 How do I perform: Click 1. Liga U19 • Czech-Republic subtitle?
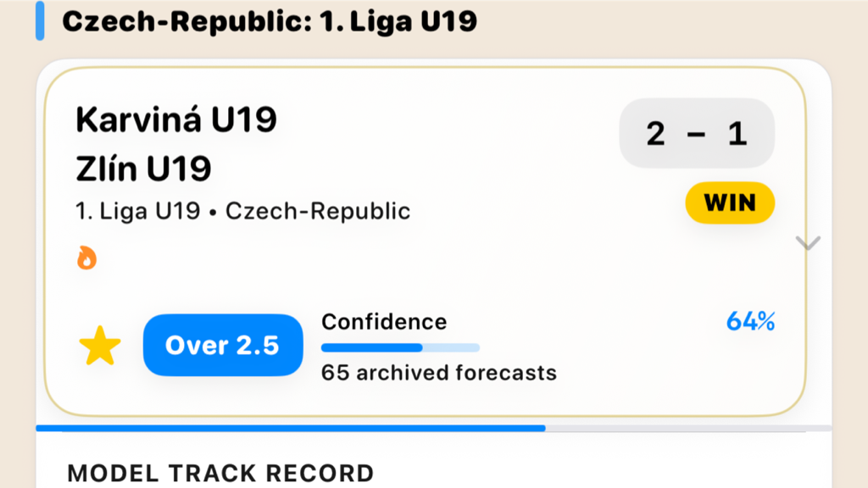click(243, 211)
